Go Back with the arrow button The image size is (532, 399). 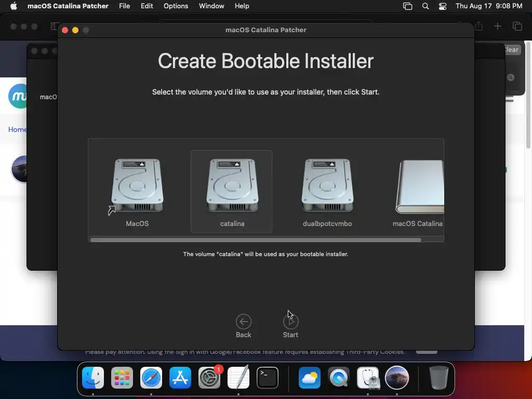[x=243, y=321]
